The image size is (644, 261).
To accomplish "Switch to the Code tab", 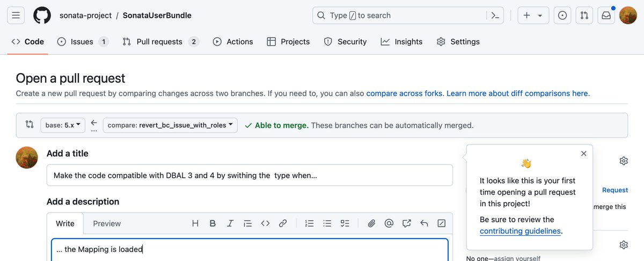I will pos(28,41).
